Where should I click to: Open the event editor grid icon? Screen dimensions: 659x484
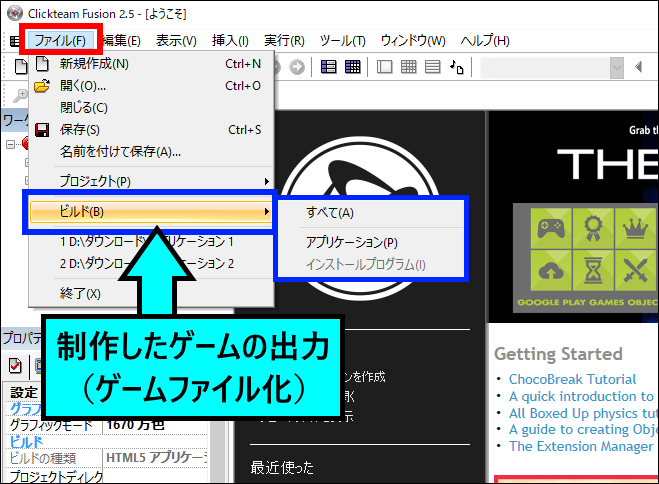(409, 67)
